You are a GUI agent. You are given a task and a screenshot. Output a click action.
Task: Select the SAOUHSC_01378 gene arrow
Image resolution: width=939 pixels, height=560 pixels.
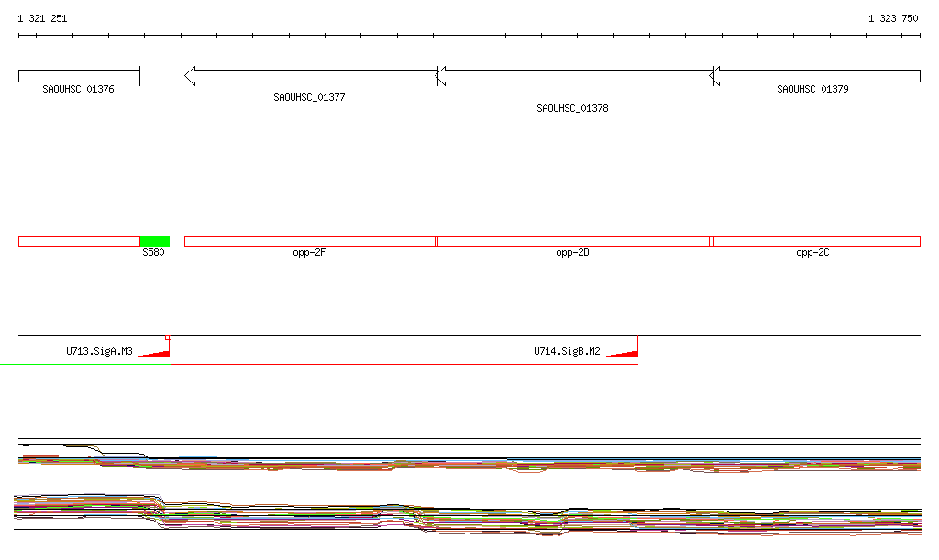(574, 76)
